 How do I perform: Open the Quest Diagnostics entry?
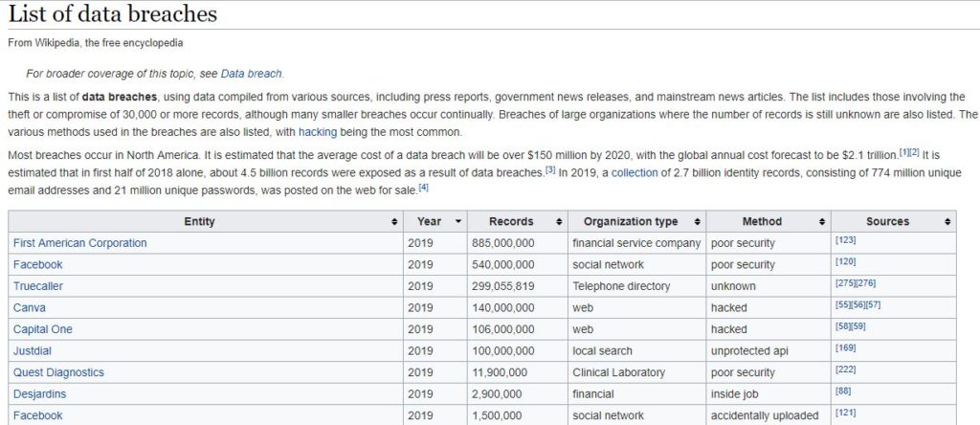58,372
